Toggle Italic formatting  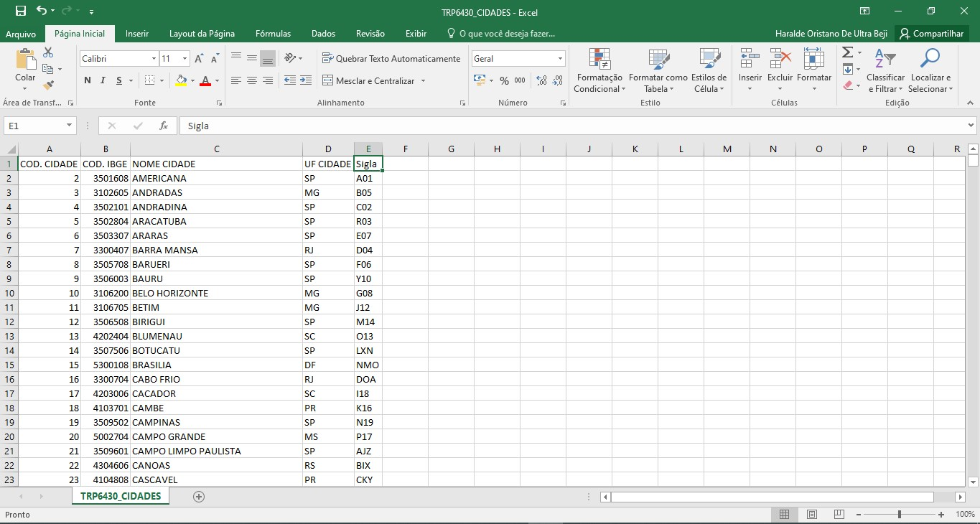[103, 80]
